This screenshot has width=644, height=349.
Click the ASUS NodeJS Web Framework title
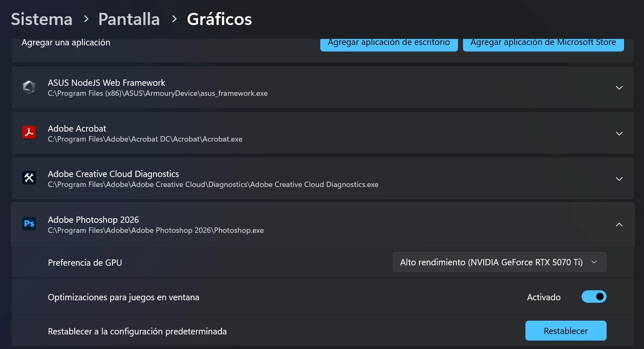tap(107, 82)
